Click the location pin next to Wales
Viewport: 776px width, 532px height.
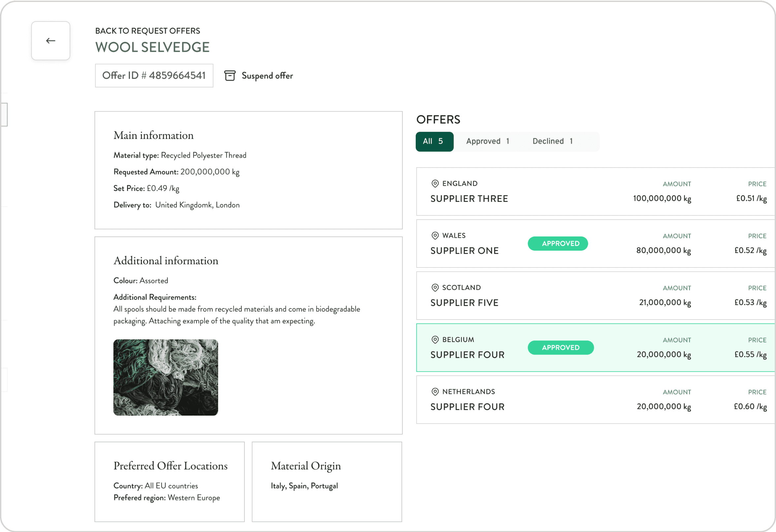435,235
